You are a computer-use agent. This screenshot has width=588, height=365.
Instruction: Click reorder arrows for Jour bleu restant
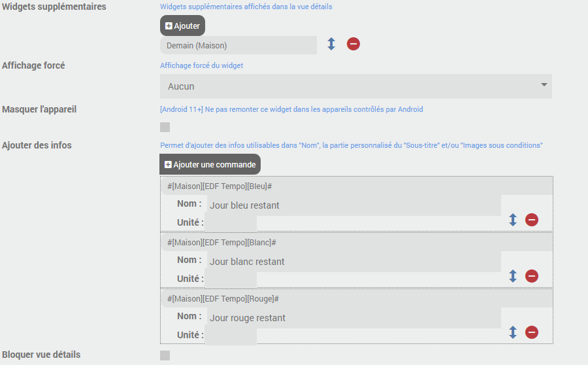(513, 220)
